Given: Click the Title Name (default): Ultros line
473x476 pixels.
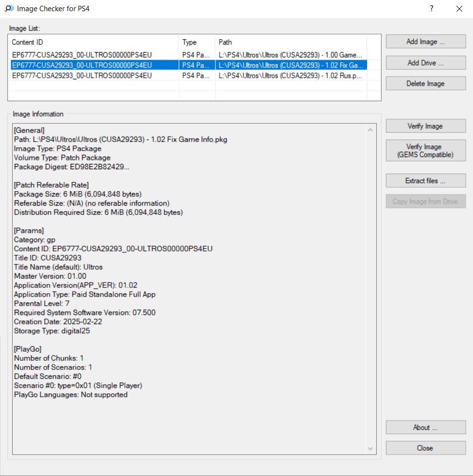Looking at the screenshot, I should [x=58, y=267].
